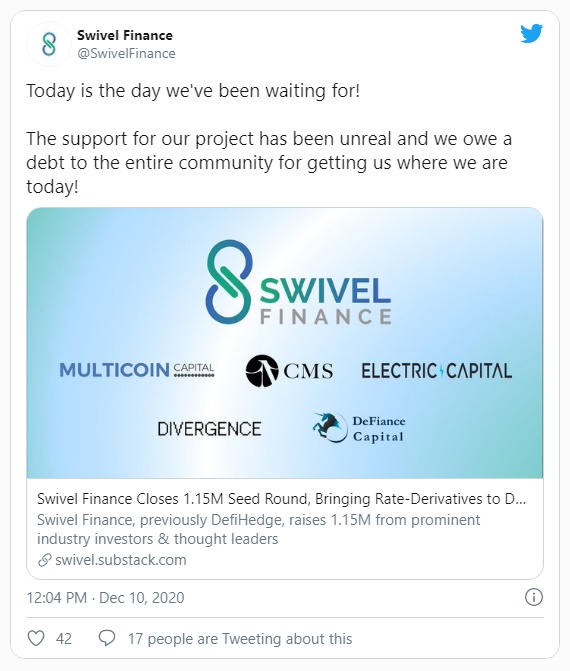Click the Electric Capital logo
570x671 pixels.
coord(436,371)
